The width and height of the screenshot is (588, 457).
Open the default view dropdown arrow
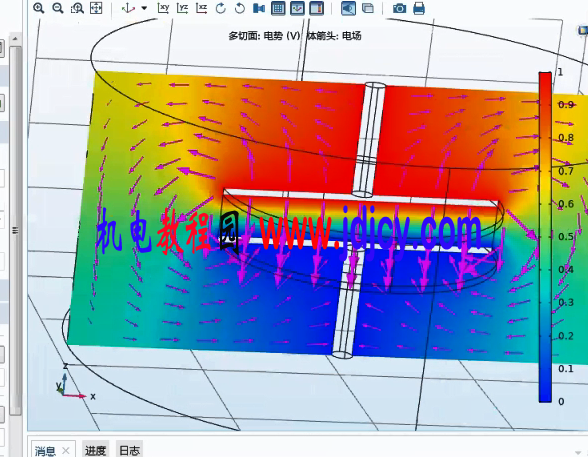pyautogui.click(x=144, y=8)
